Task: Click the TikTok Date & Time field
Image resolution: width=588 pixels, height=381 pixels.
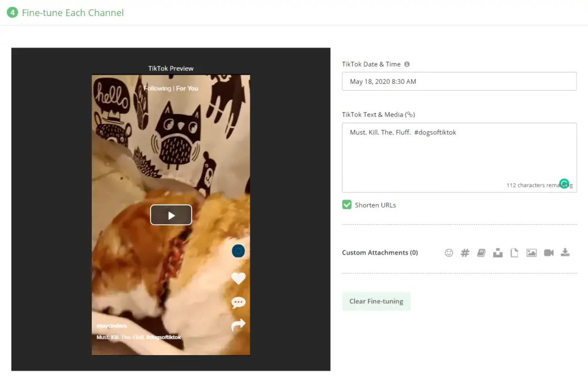Action: [x=459, y=82]
